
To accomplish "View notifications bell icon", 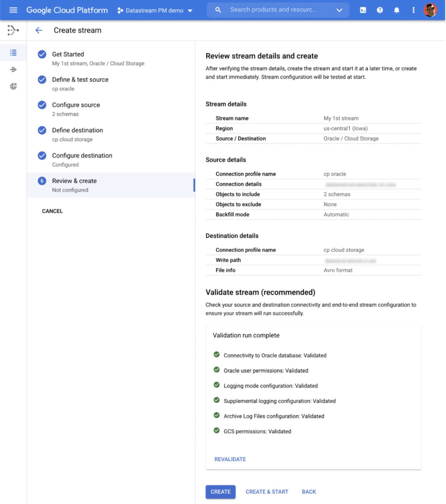I will point(396,10).
